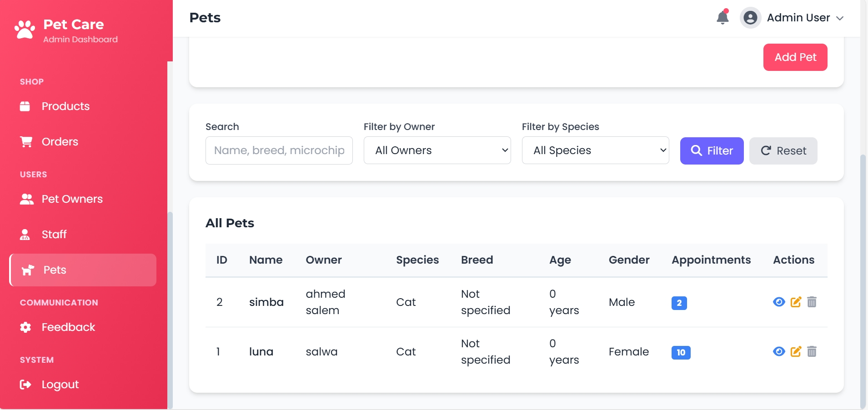View simba's details with eye icon

779,302
